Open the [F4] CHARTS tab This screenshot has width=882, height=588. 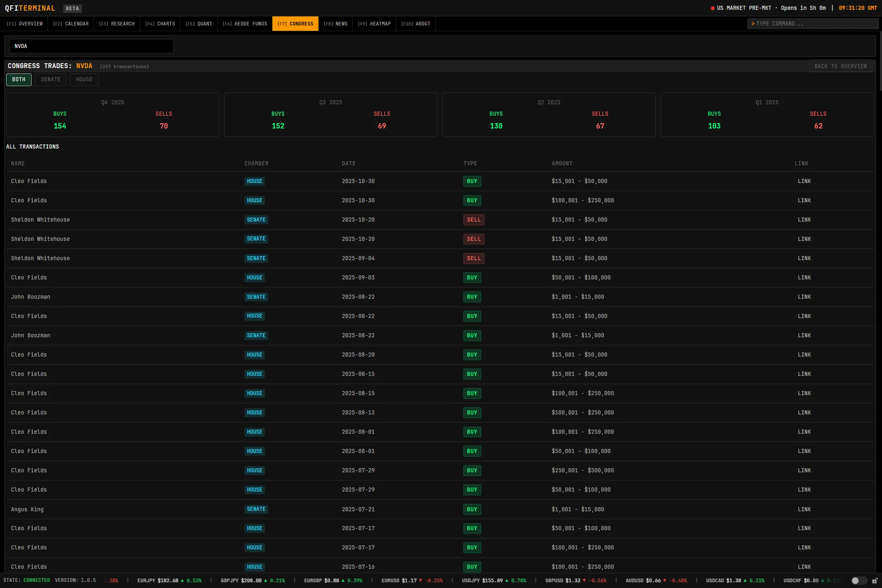160,24
